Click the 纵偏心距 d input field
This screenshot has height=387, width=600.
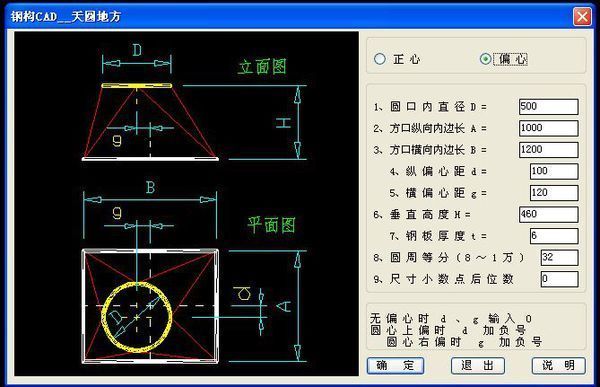(554, 171)
